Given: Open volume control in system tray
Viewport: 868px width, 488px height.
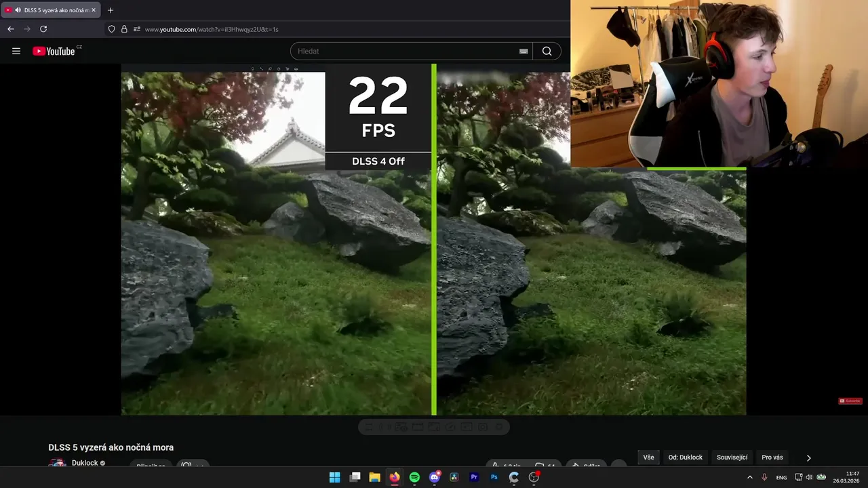Looking at the screenshot, I should click(809, 477).
